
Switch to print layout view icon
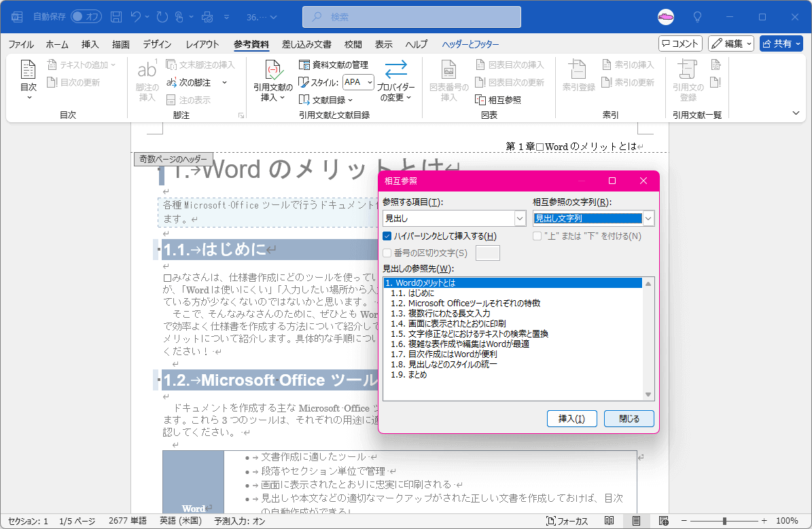(x=636, y=522)
